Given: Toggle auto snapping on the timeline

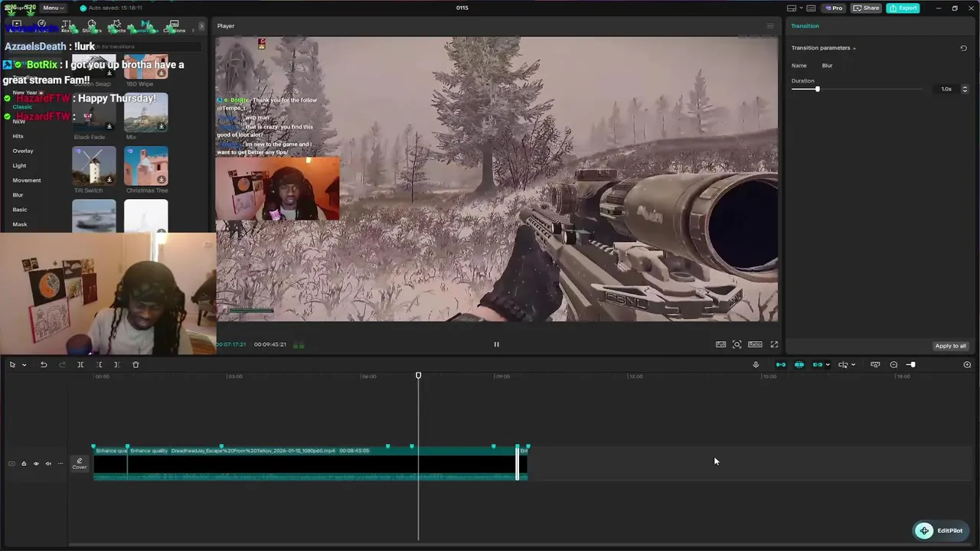Looking at the screenshot, I should [x=799, y=364].
